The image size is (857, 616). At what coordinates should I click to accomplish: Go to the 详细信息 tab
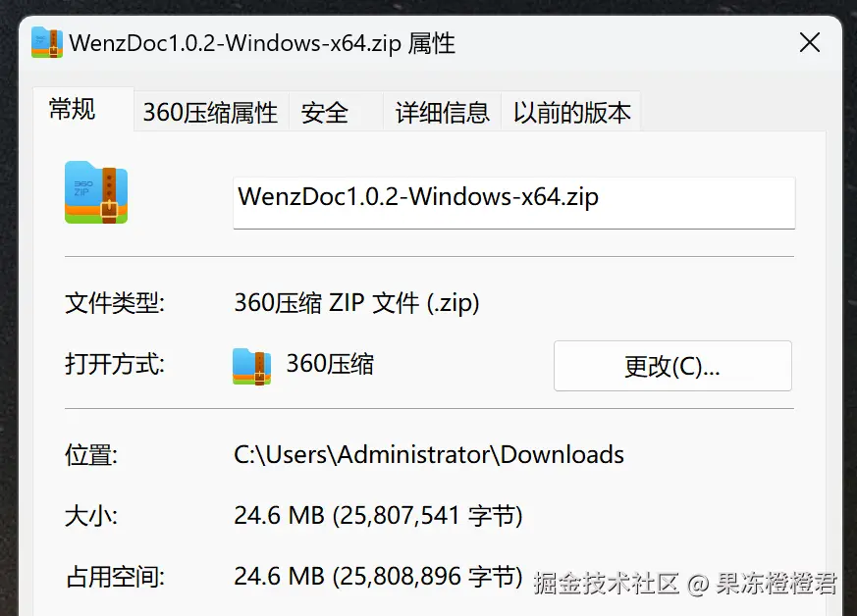[442, 113]
